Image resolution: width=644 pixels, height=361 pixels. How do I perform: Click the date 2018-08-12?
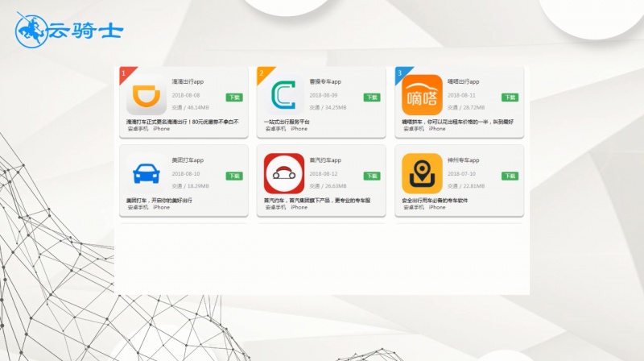(x=324, y=173)
